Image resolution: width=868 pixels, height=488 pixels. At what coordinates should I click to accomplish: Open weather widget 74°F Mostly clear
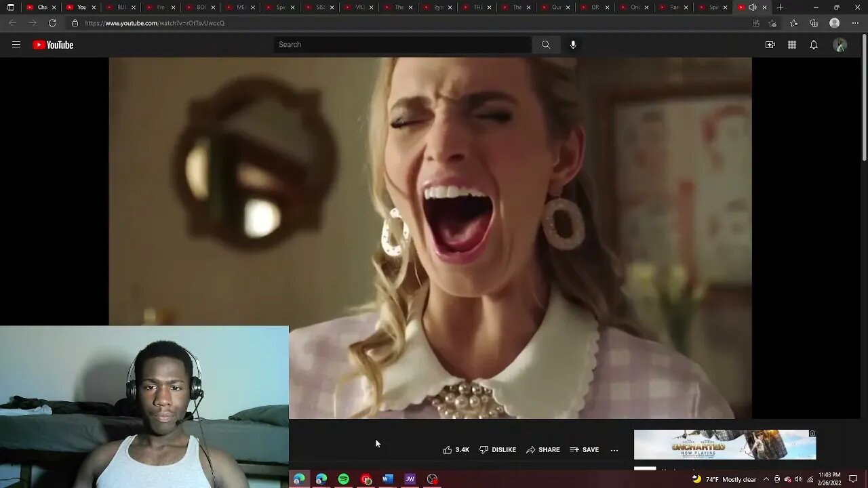pos(724,479)
